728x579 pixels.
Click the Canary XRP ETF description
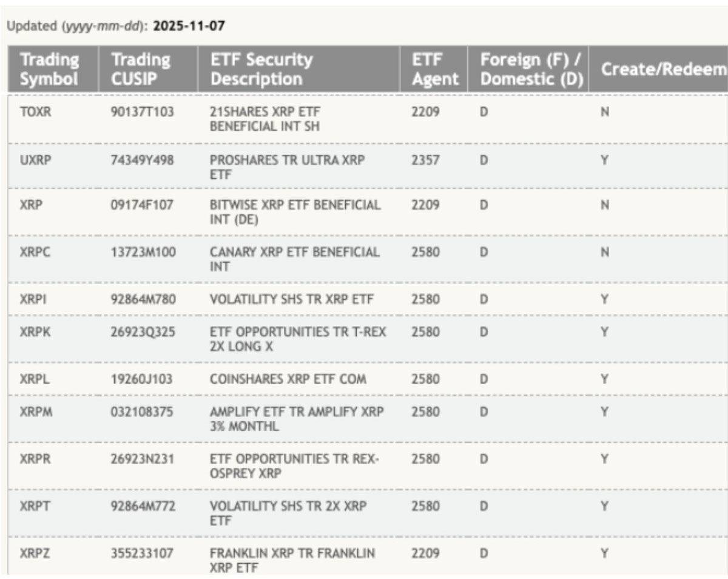coord(295,259)
